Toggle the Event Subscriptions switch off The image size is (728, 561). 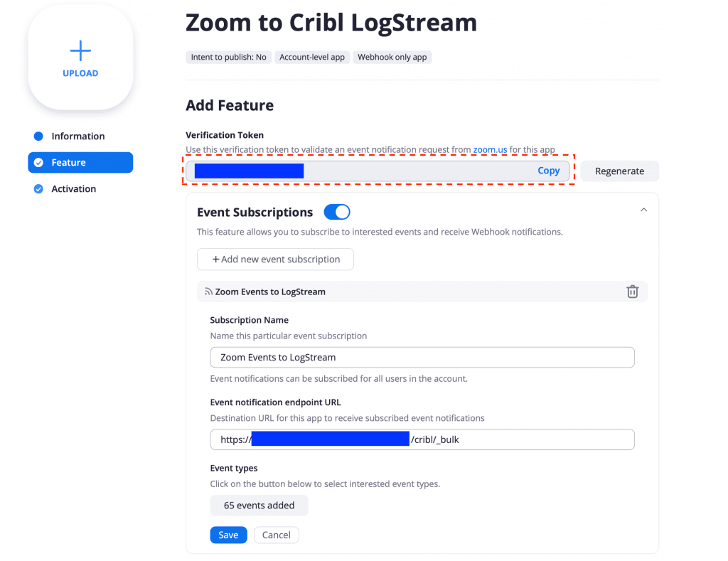(337, 212)
